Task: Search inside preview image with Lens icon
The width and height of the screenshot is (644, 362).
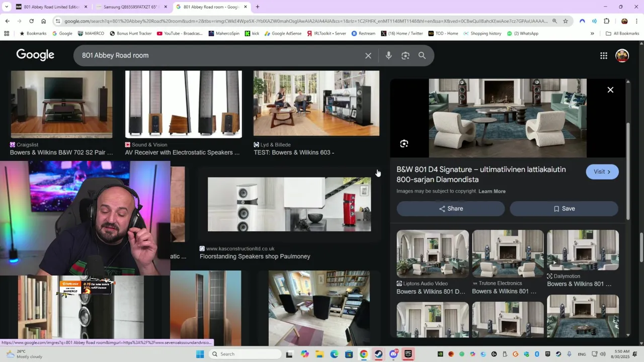Action: pos(404,144)
